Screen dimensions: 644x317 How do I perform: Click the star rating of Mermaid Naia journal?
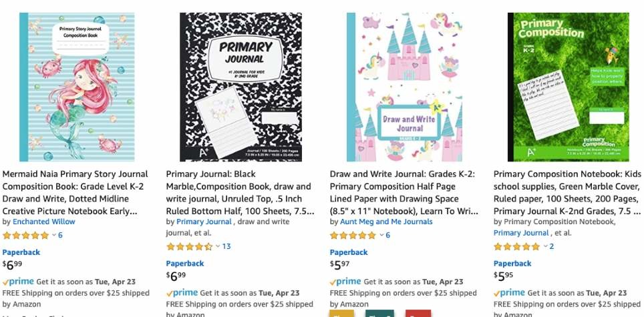(26, 236)
